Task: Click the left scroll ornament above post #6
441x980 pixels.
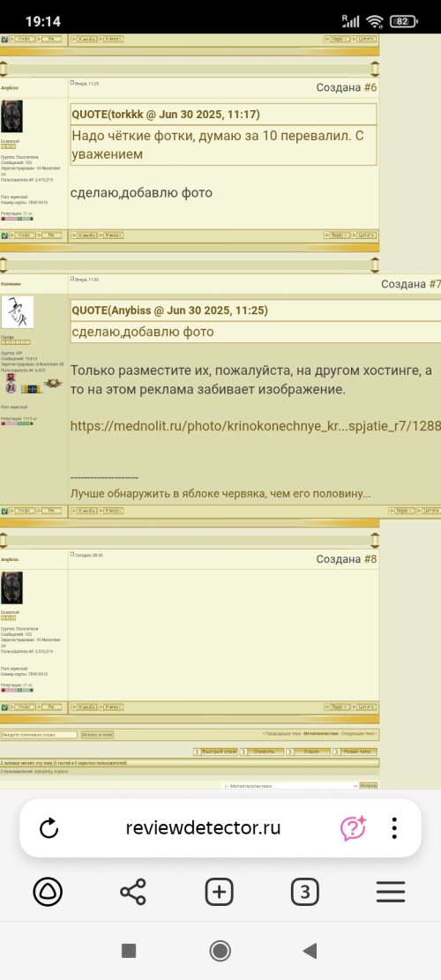Action: (x=4, y=69)
